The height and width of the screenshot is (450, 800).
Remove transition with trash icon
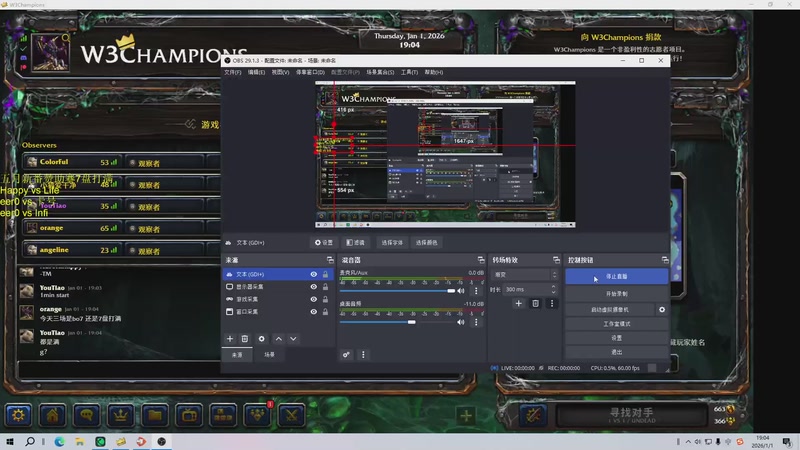tap(535, 304)
